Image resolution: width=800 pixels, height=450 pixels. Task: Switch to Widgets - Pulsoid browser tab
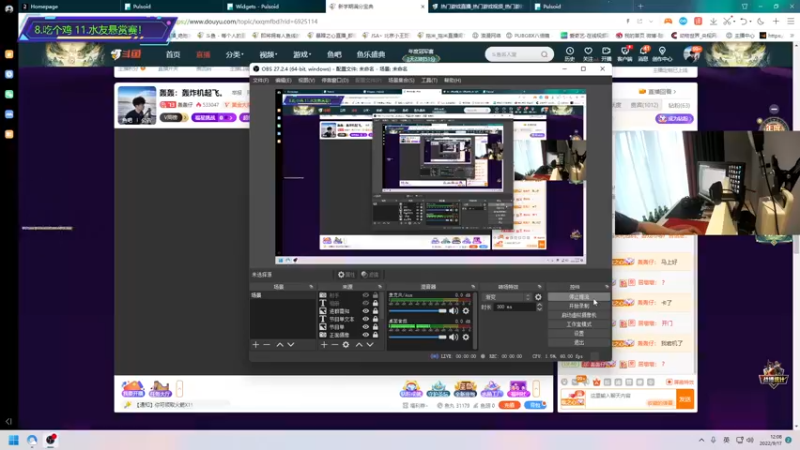click(x=273, y=7)
